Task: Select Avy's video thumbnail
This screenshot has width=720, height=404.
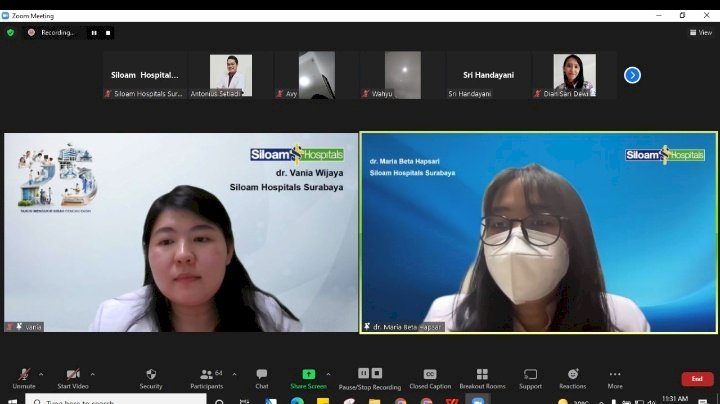Action: coord(316,75)
